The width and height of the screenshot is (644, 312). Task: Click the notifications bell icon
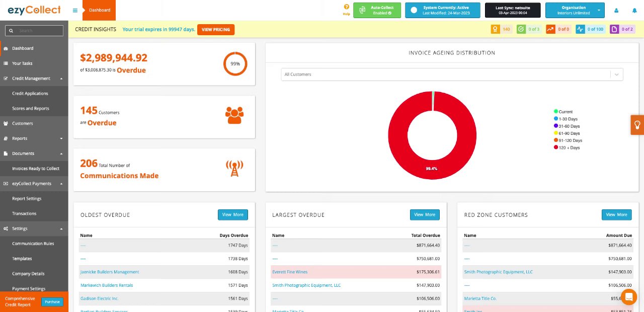click(634, 10)
